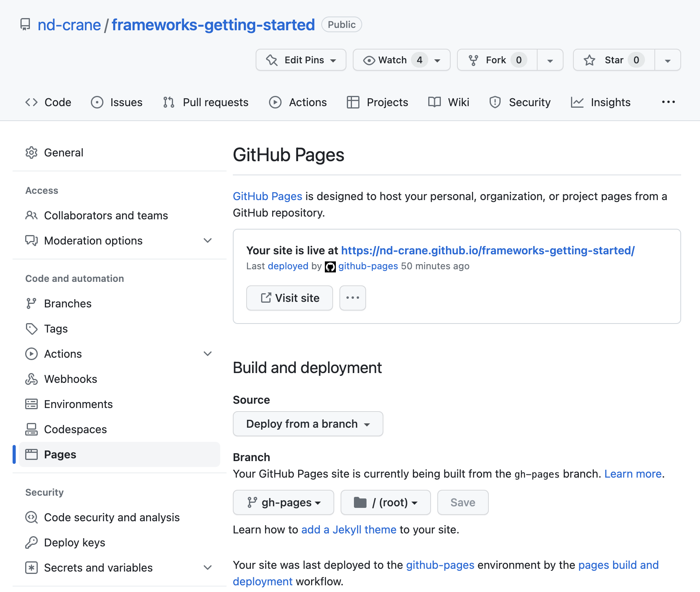Click the github-pages bot avatar
This screenshot has width=700, height=592.
(x=330, y=266)
